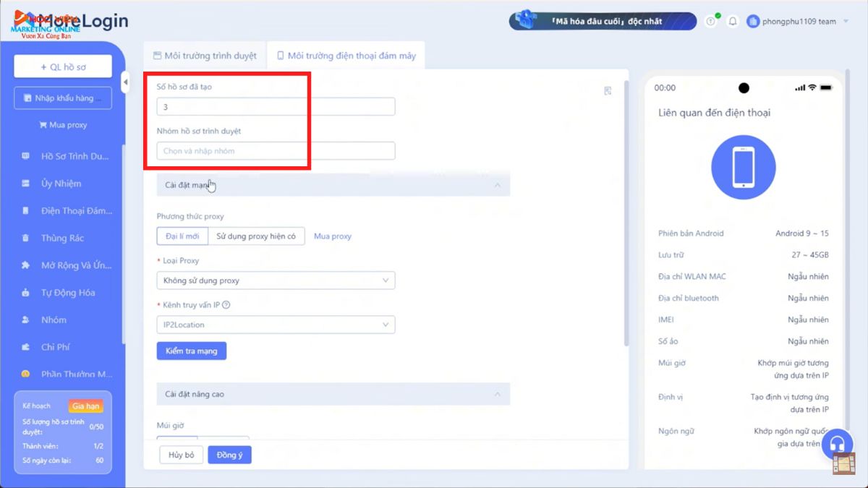The width and height of the screenshot is (868, 488).
Task: Click the "Nhập khẩu hàng" import button
Action: coord(63,98)
